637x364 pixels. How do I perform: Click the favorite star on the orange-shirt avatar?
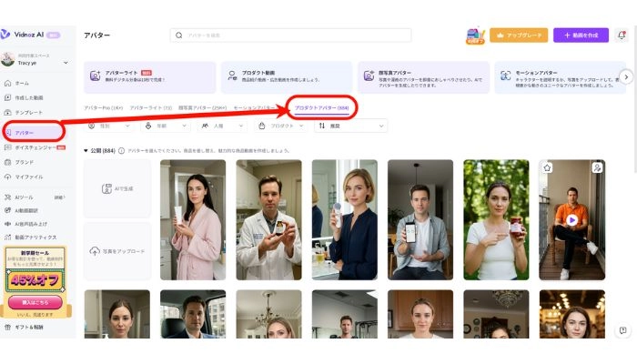click(547, 167)
